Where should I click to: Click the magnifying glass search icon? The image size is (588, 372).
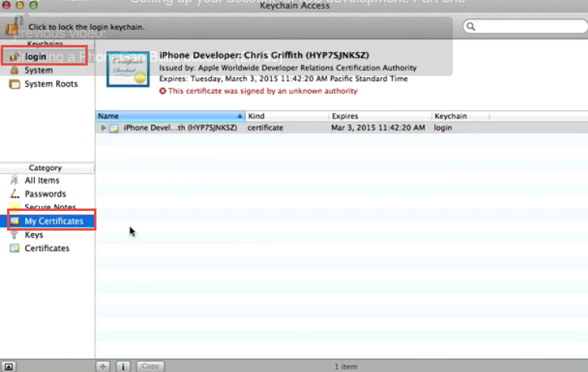tap(470, 27)
